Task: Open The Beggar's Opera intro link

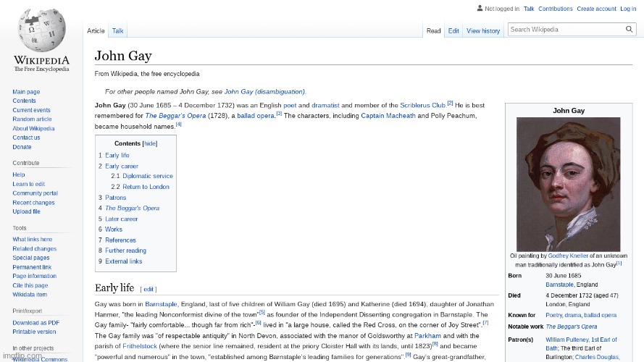Action: (x=175, y=116)
